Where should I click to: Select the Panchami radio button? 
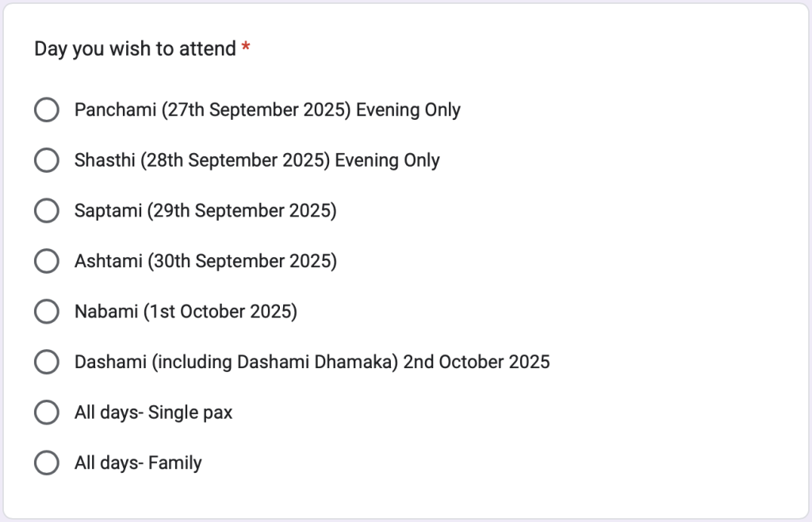pos(47,109)
